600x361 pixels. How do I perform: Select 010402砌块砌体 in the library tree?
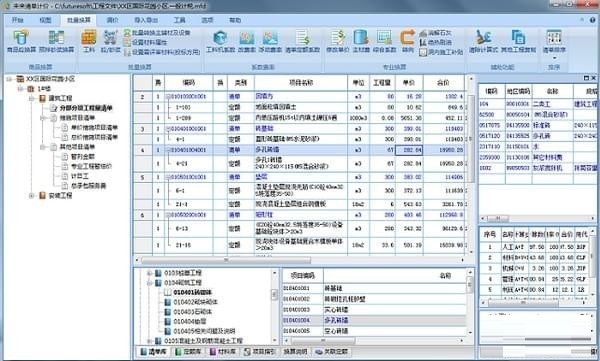click(x=196, y=302)
